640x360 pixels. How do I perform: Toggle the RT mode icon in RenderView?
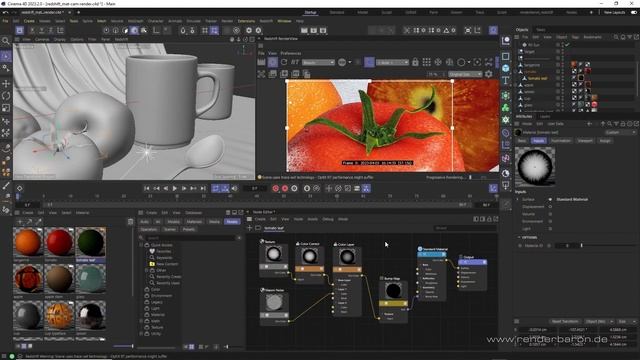295,62
